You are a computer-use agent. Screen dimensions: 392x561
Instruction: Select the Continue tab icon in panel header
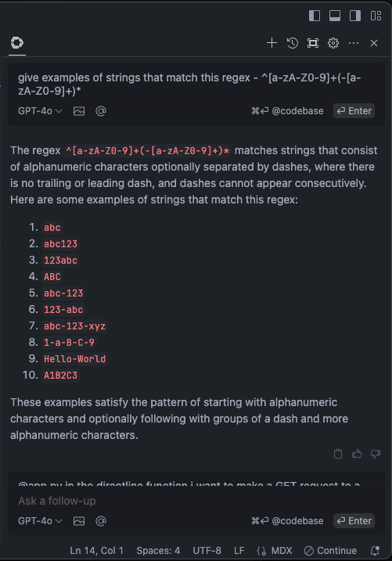click(x=16, y=43)
